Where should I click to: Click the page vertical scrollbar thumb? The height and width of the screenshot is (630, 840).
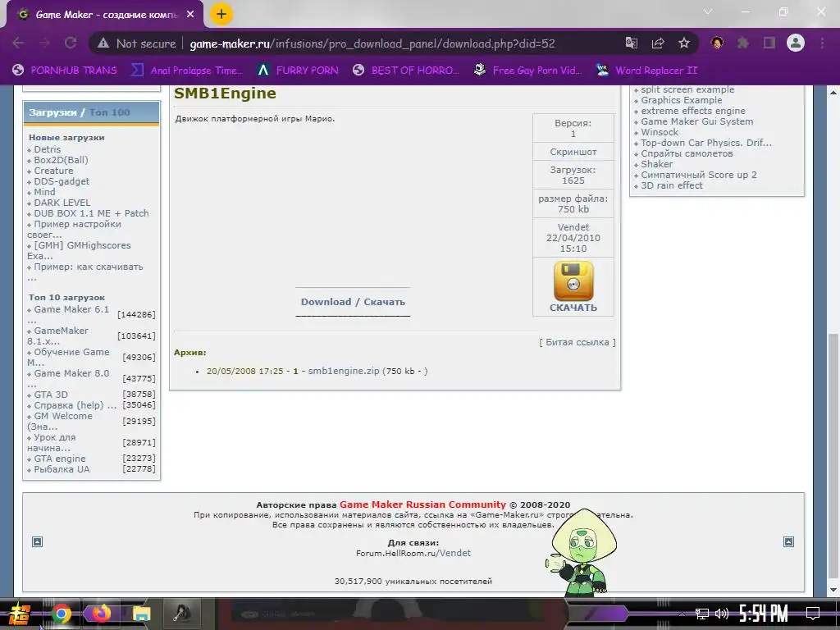click(833, 455)
